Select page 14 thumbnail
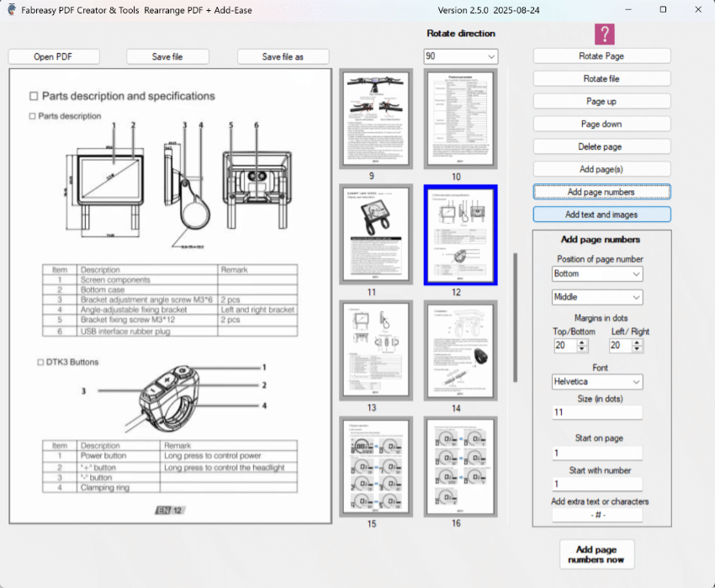The image size is (715, 588). tap(456, 352)
